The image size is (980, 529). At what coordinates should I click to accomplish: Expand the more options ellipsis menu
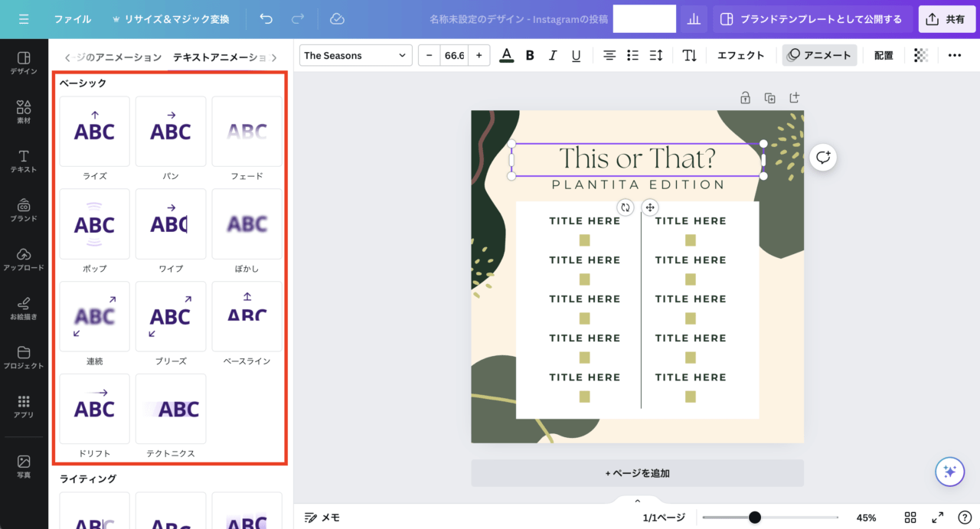click(954, 55)
